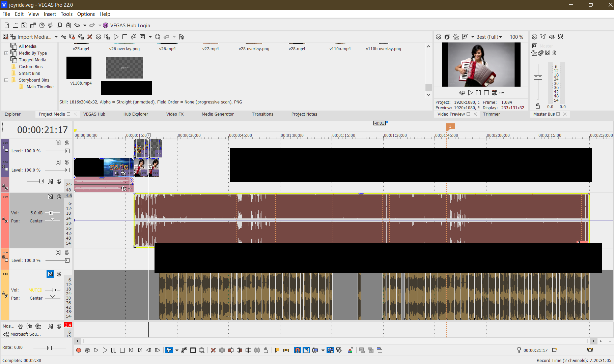Click the Cut scissors icon
This screenshot has width=614, height=364.
tap(51, 25)
